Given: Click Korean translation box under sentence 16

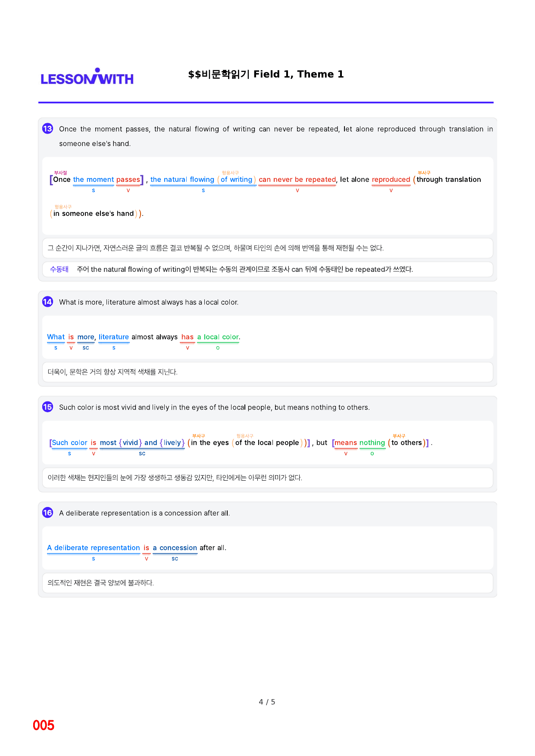Looking at the screenshot, I should [267, 583].
